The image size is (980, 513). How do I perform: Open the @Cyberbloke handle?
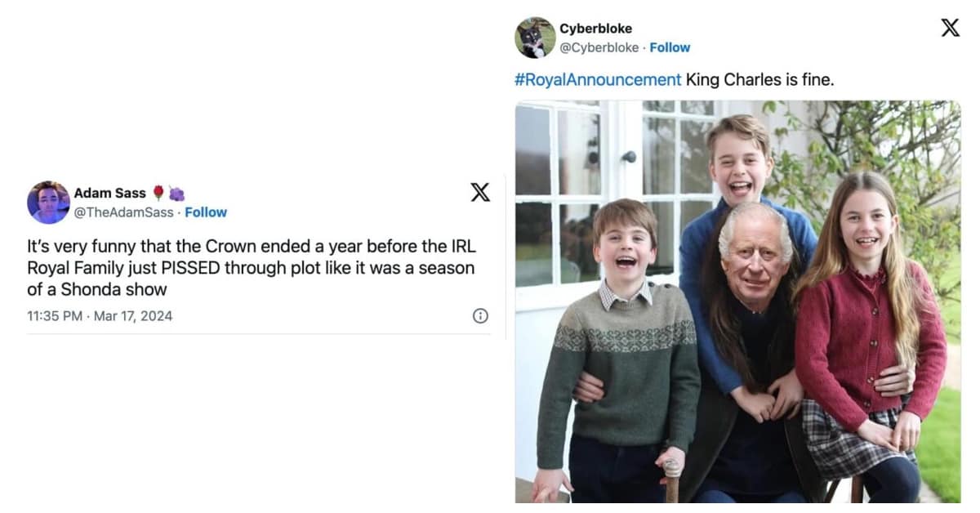[599, 47]
